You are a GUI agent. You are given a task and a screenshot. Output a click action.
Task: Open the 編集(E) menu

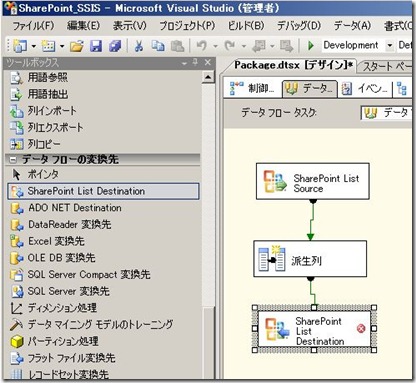(83, 26)
